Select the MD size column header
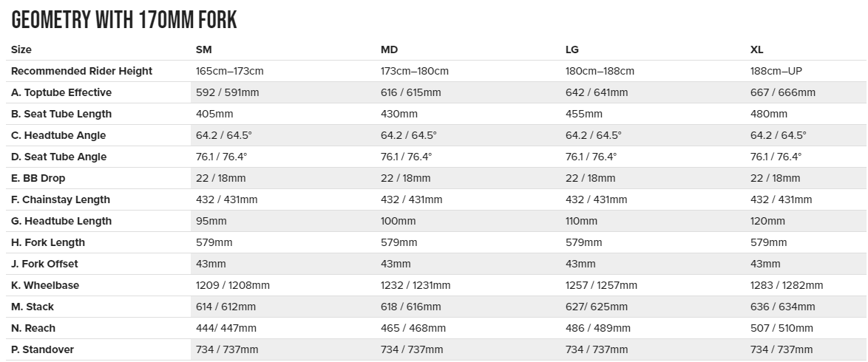Image resolution: width=868 pixels, height=362 pixels. [x=390, y=49]
